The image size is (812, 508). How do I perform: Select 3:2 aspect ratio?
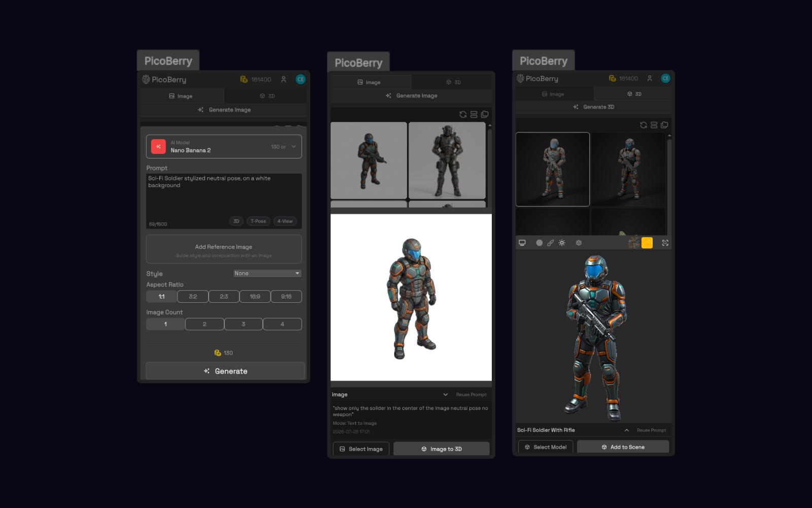[193, 297]
